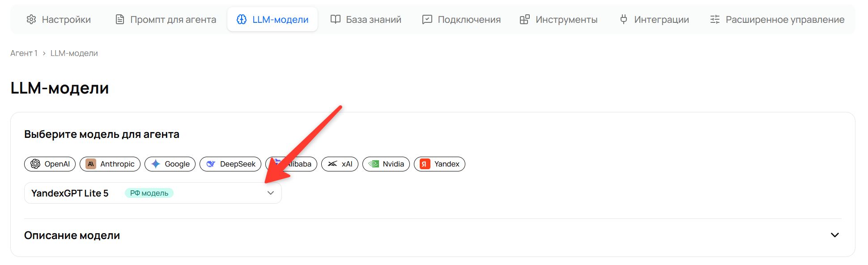Click the Выберите модель для агента heading
Viewport: 868px width, 265px height.
click(x=102, y=134)
